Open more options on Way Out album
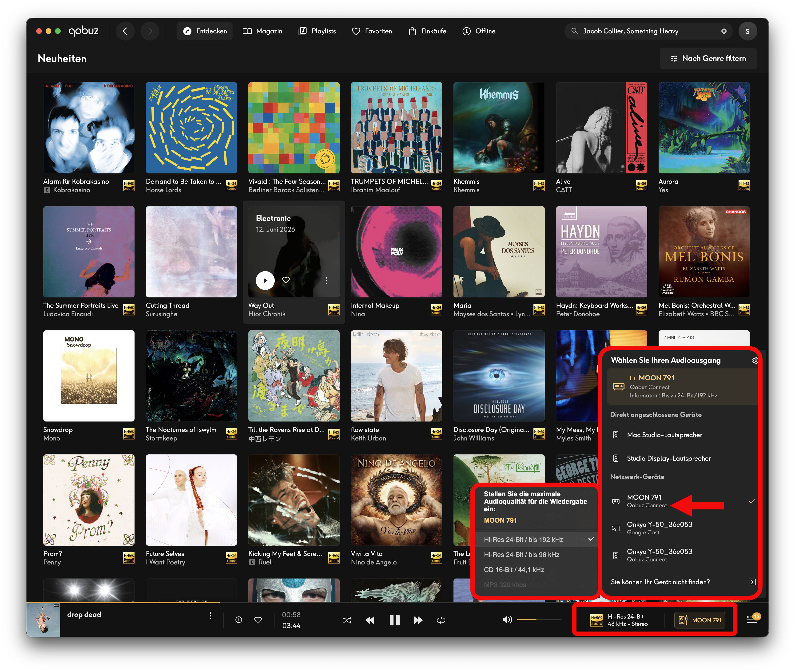Screen dimensions: 795x672 pyautogui.click(x=326, y=280)
